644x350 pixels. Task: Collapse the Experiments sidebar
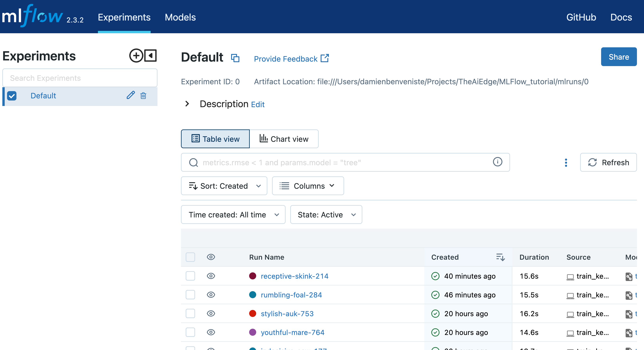pos(150,55)
